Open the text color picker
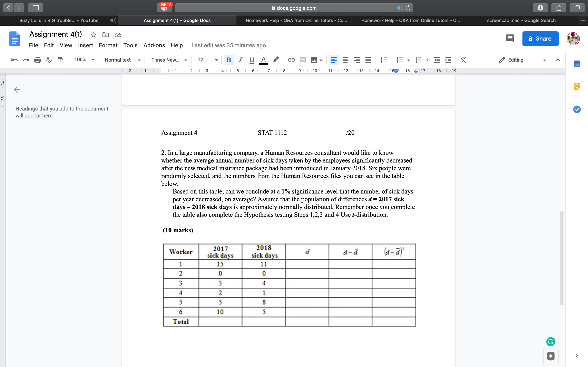 (263, 60)
